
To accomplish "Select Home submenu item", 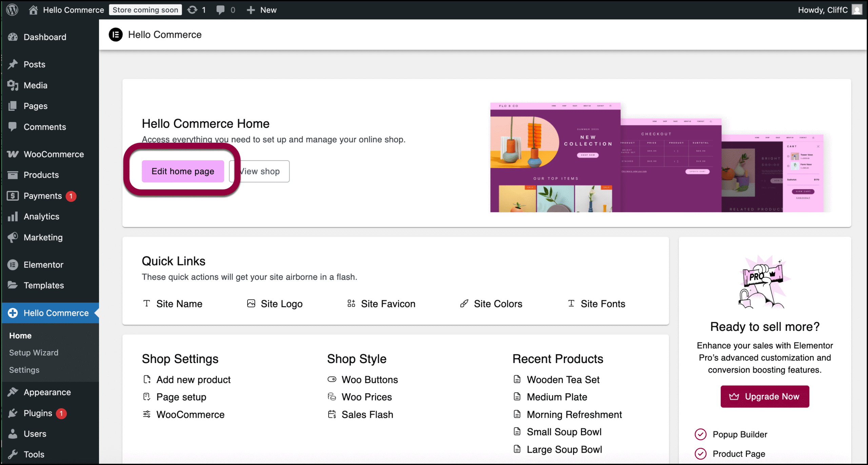I will click(x=20, y=336).
